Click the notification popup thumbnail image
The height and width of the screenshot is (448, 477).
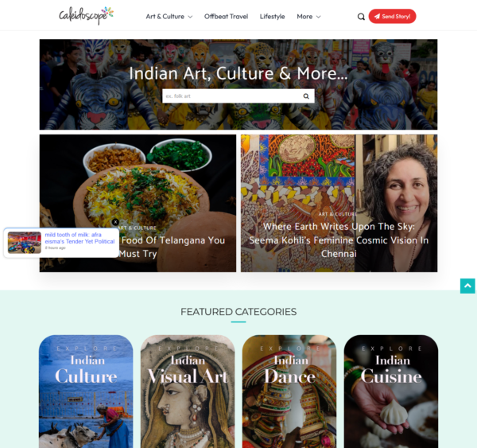click(x=25, y=243)
